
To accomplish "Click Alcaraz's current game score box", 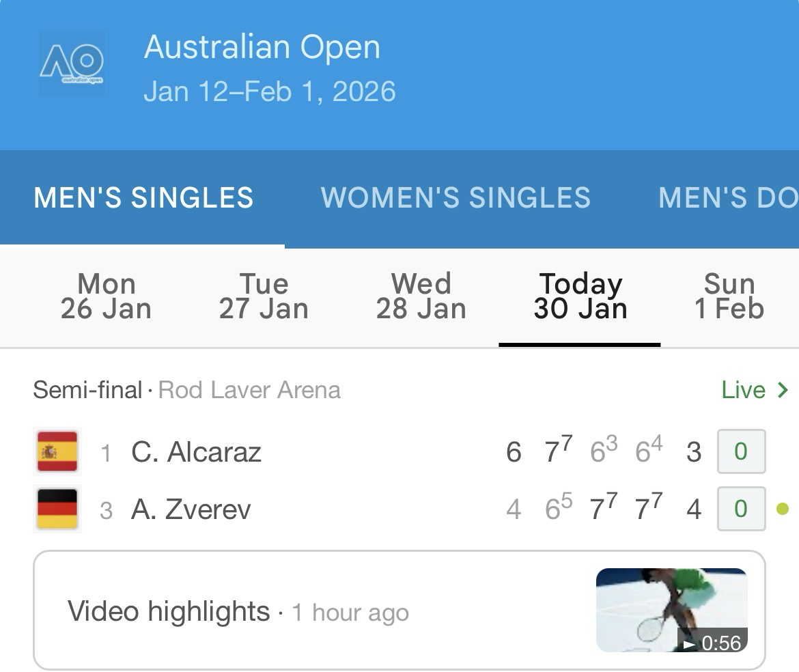I will (741, 451).
